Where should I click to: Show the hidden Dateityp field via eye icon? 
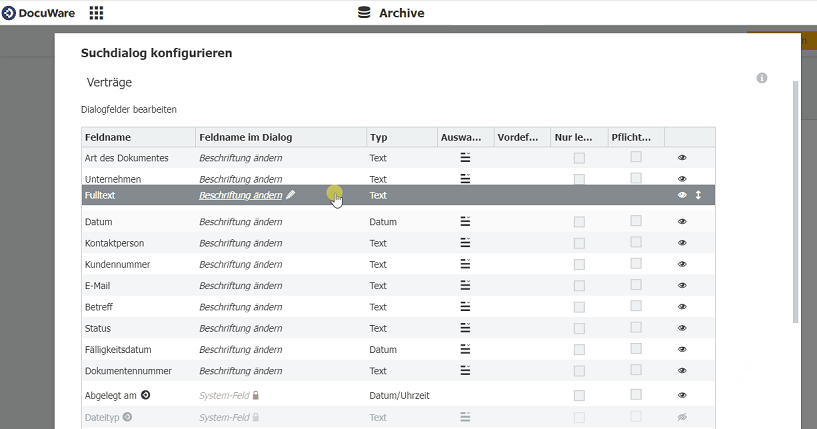pos(682,417)
